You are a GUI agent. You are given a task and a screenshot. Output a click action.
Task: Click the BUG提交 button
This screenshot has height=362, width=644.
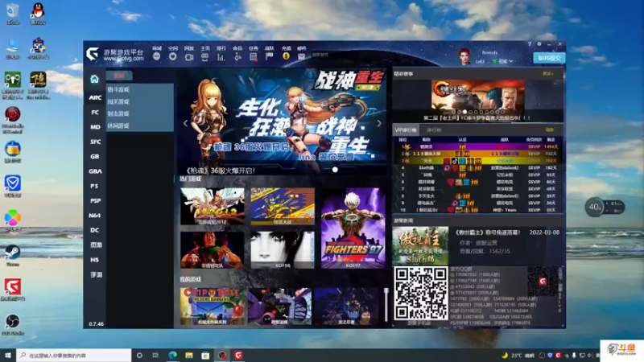(x=549, y=58)
